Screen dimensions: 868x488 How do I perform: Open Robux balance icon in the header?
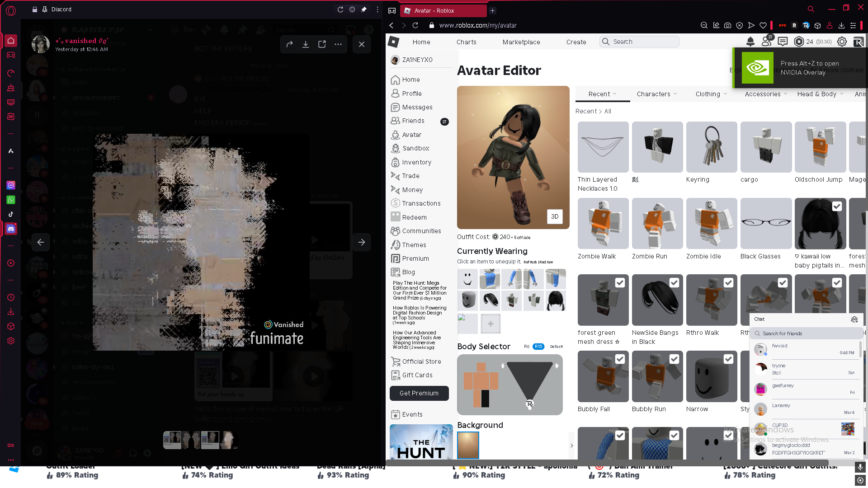point(799,42)
